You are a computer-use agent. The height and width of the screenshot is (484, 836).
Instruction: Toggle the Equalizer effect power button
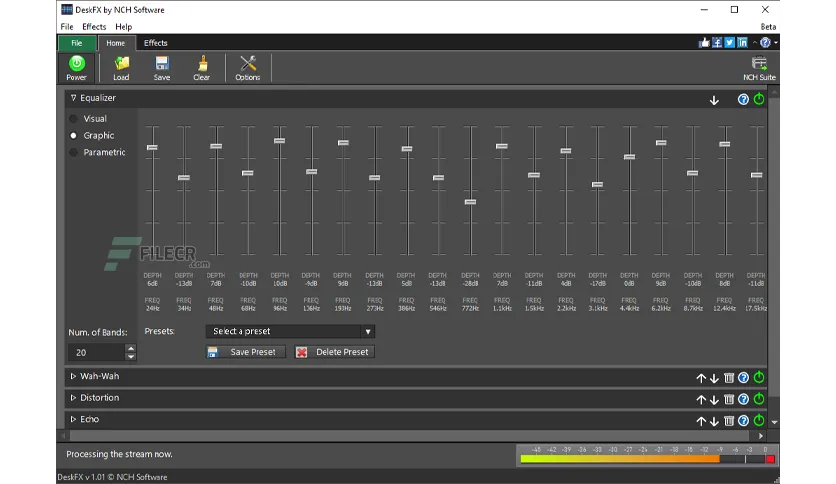(758, 99)
